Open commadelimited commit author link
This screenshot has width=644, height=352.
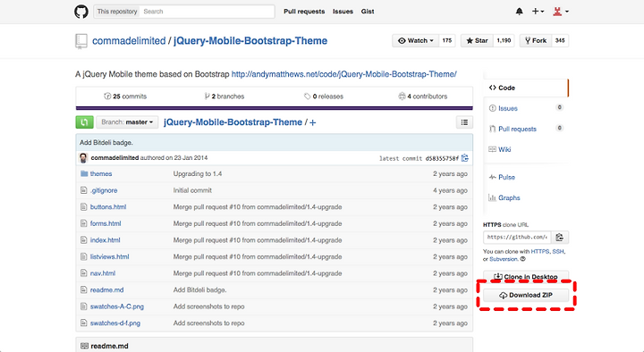114,158
